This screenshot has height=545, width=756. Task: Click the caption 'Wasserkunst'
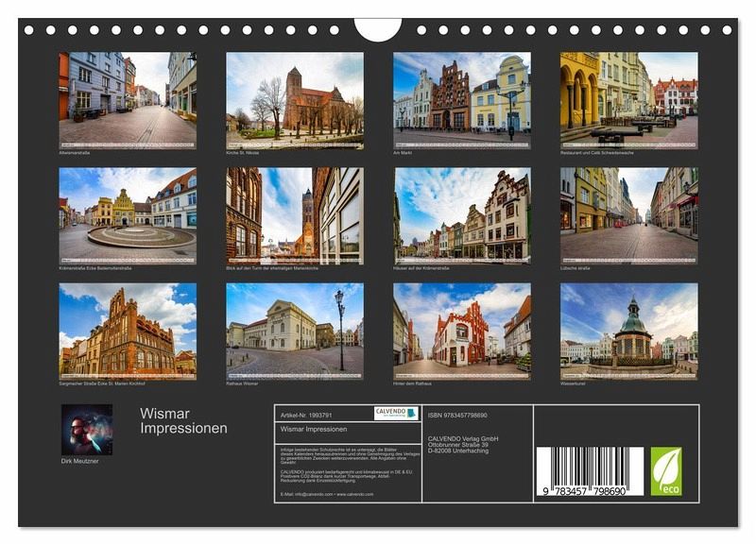[x=573, y=383]
